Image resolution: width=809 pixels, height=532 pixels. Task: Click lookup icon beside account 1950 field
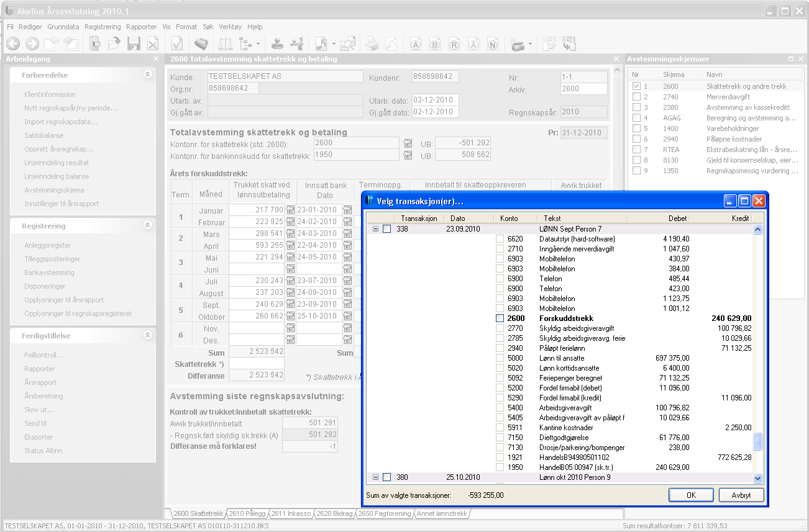tap(408, 155)
